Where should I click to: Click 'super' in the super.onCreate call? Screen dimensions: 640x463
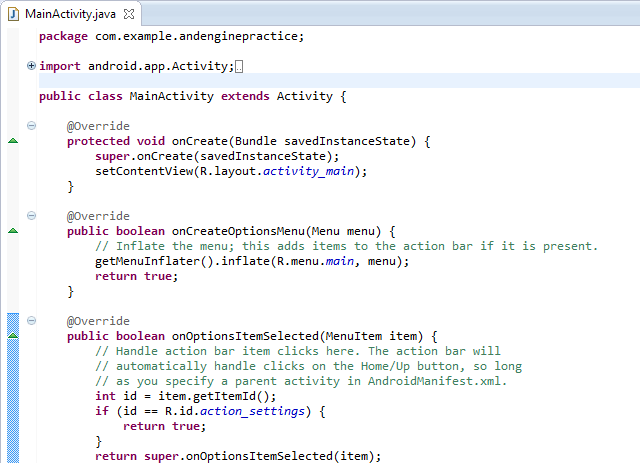pos(112,156)
